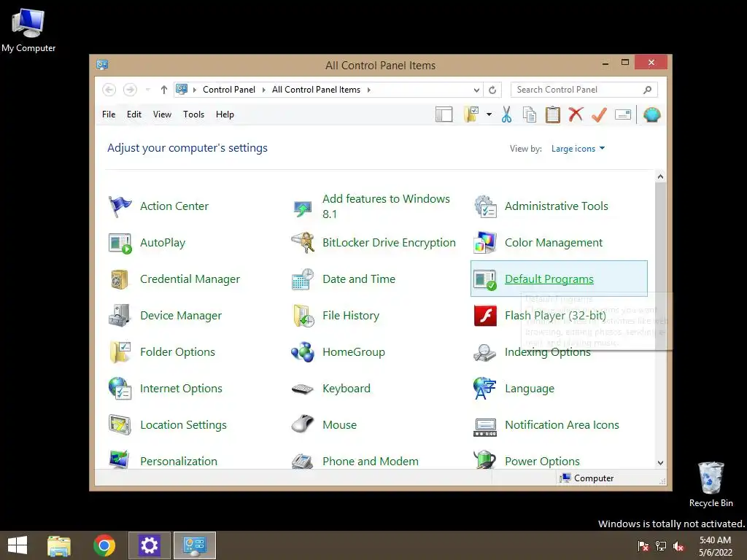Open the Color Management icon
This screenshot has height=560, width=747.
point(485,243)
